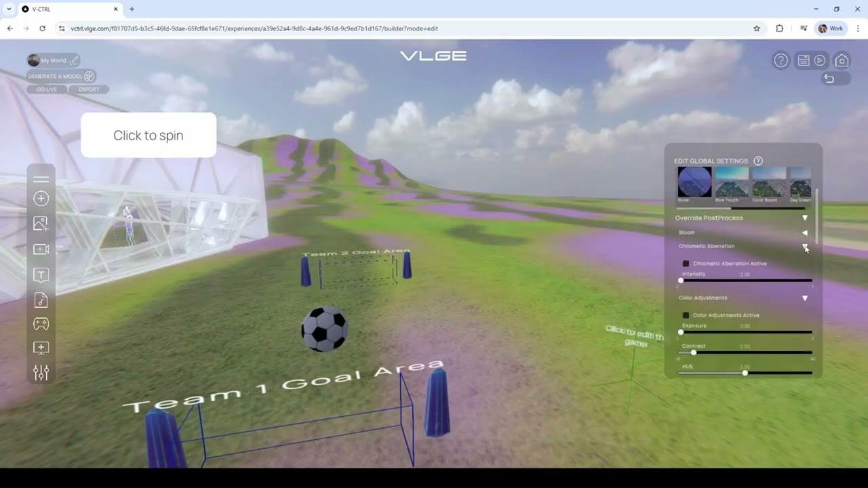This screenshot has width=868, height=488.
Task: Open the browser media control icon
Action: pyautogui.click(x=804, y=28)
